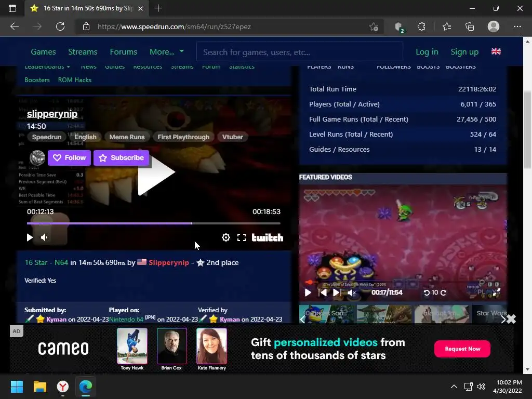The height and width of the screenshot is (399, 532).
Task: Expand the More... dropdown
Action: click(166, 52)
